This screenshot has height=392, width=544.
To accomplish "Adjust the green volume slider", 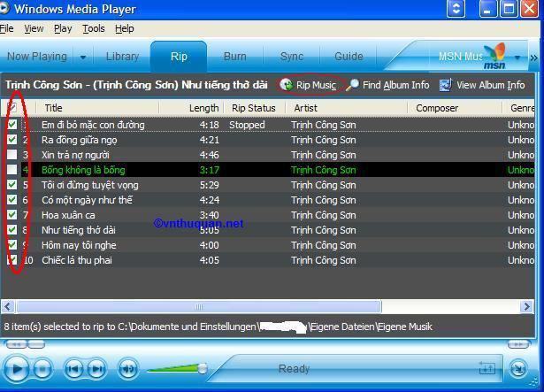I will 177,368.
